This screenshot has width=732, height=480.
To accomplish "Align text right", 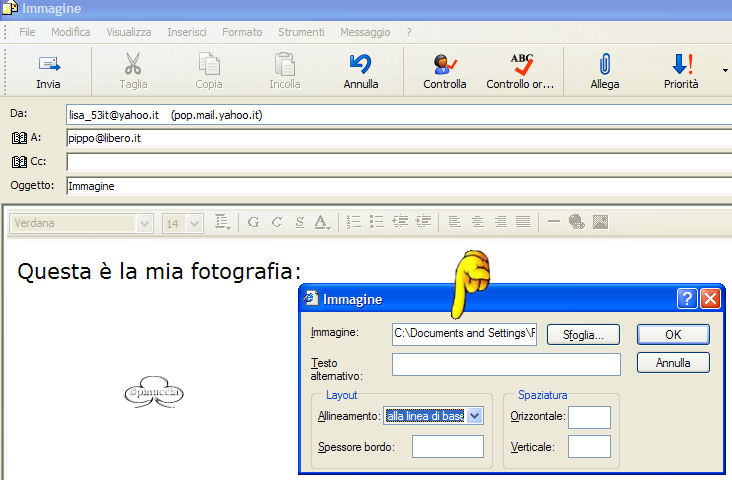I will (500, 222).
